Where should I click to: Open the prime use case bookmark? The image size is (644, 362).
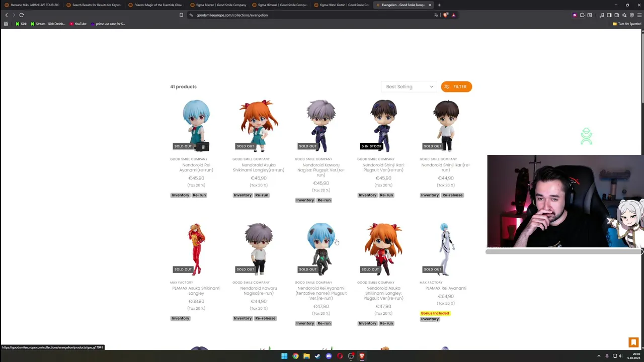108,24
